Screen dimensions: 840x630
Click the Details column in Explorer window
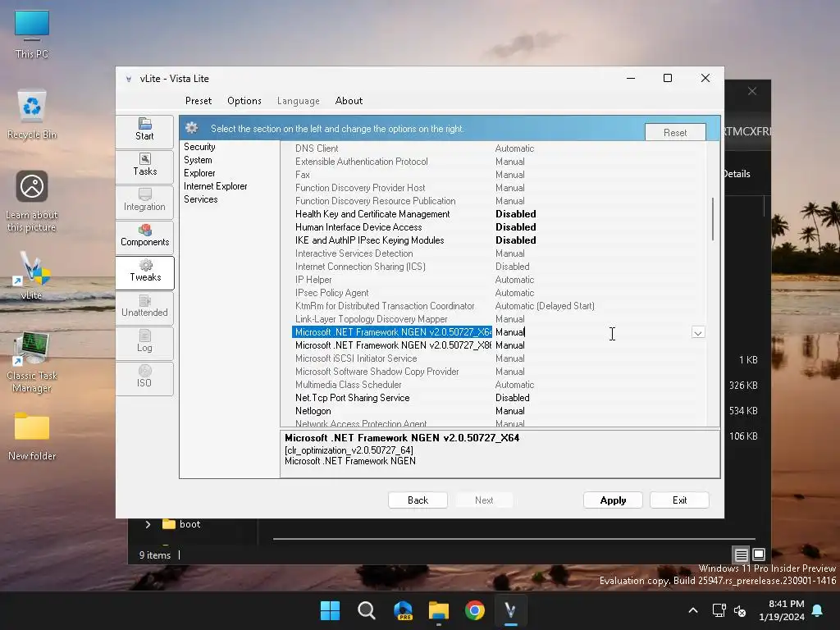(x=737, y=174)
